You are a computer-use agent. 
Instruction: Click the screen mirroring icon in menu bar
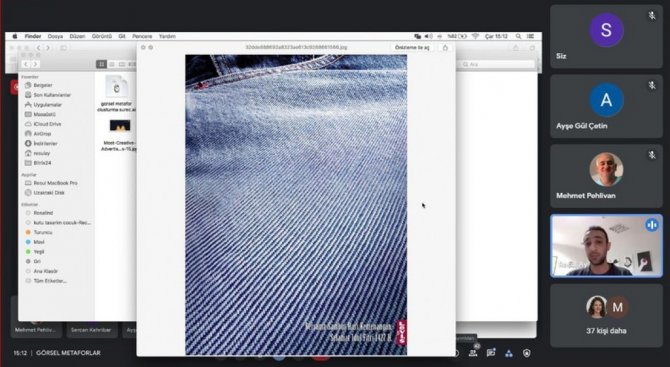tap(417, 36)
